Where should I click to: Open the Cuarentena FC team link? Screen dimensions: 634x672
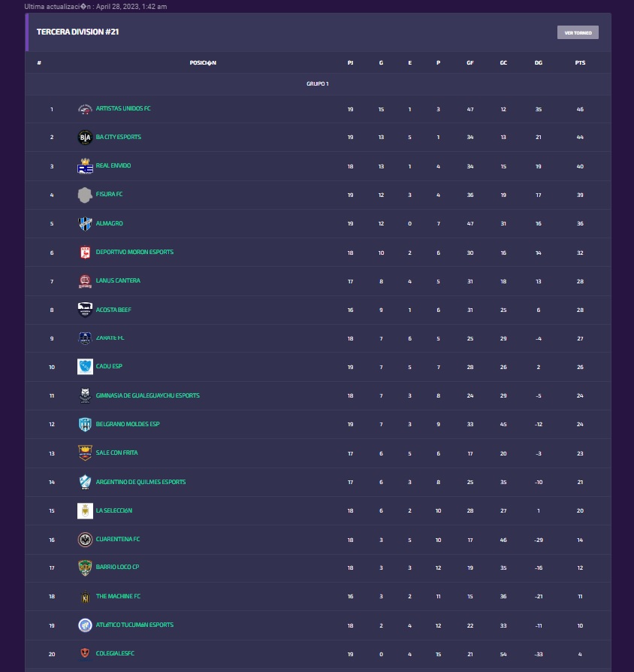[x=118, y=539]
